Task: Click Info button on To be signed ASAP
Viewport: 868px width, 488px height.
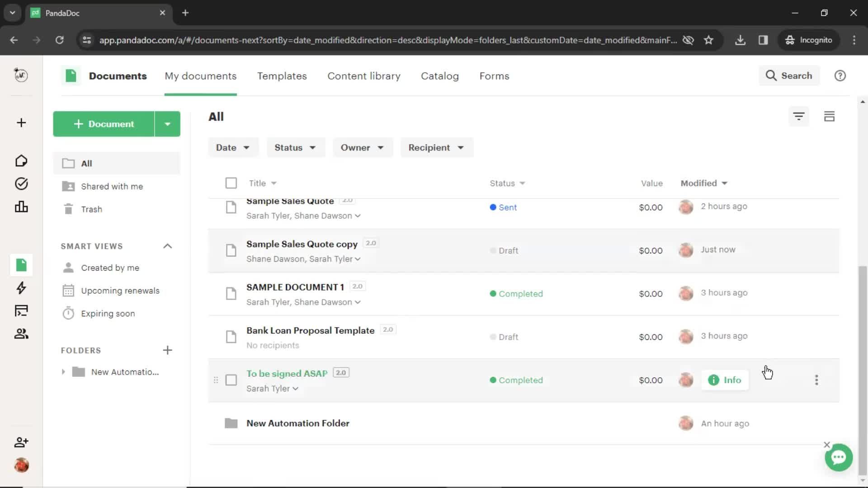Action: [725, 380]
